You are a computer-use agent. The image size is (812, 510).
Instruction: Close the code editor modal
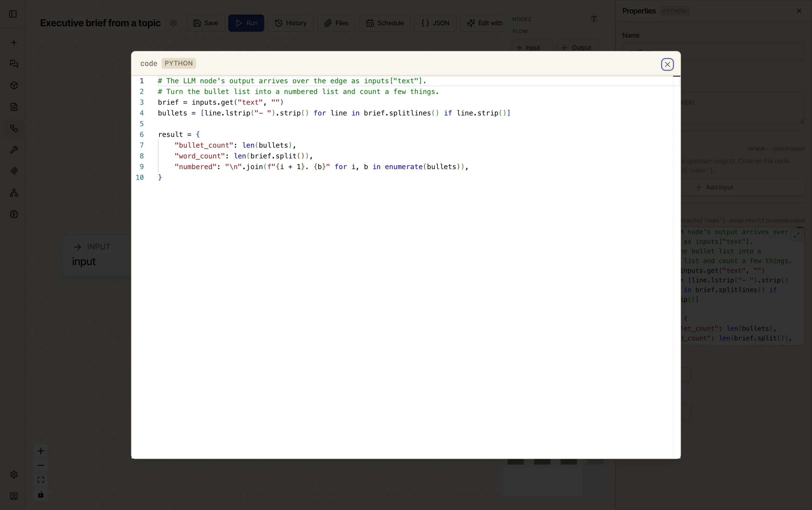click(x=667, y=64)
